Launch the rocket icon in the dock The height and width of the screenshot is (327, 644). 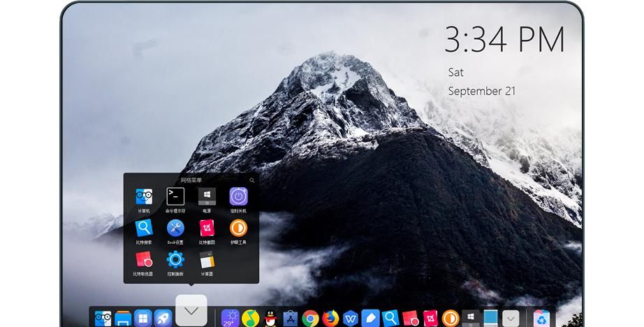click(163, 319)
